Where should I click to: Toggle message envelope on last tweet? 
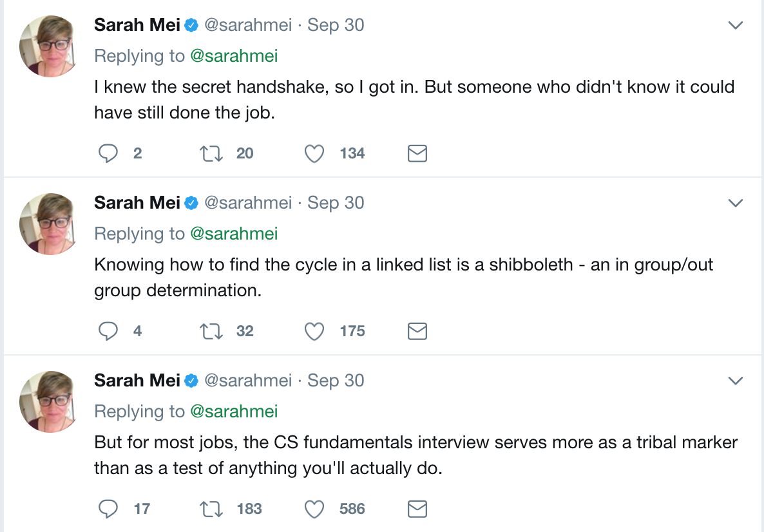click(x=417, y=509)
